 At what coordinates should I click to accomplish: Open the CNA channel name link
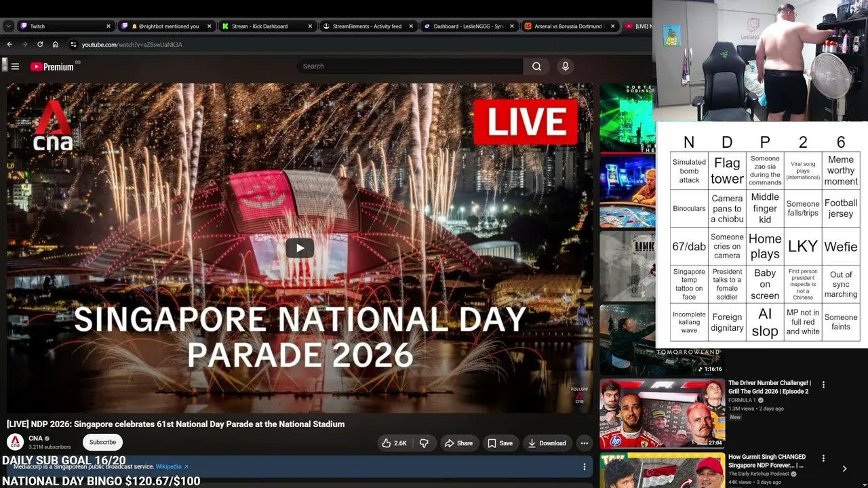point(35,439)
